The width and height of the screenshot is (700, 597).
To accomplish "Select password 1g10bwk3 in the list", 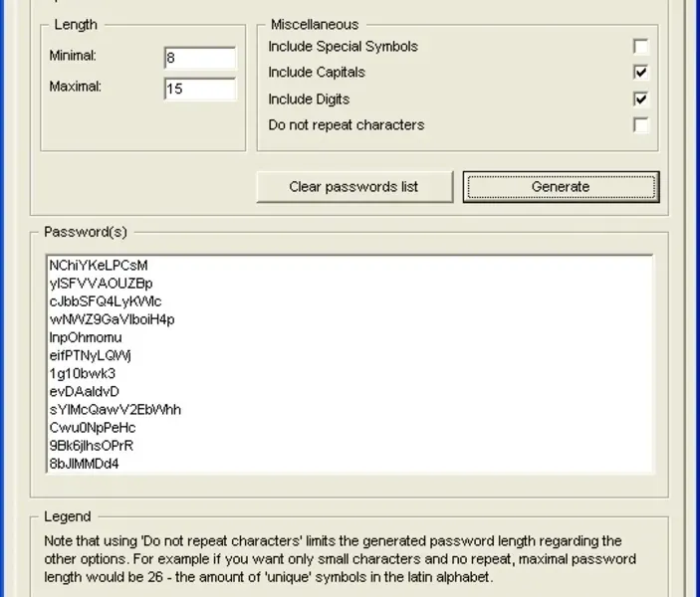I will point(83,373).
